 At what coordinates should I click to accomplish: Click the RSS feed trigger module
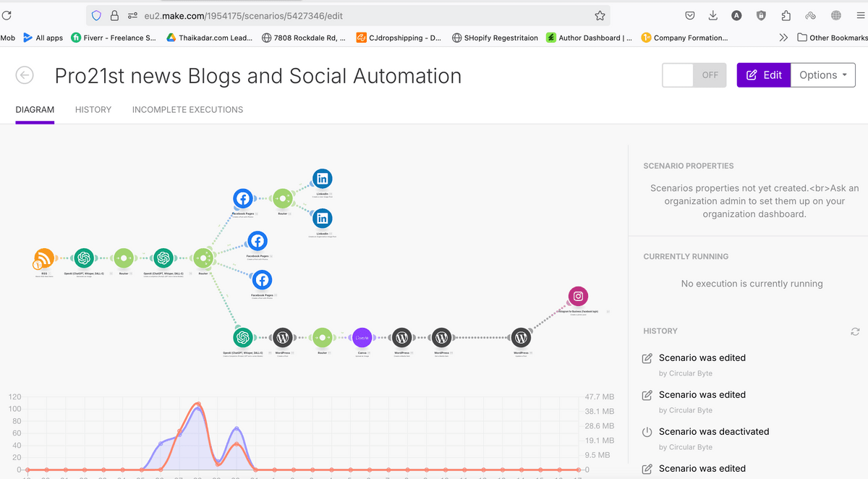(44, 258)
